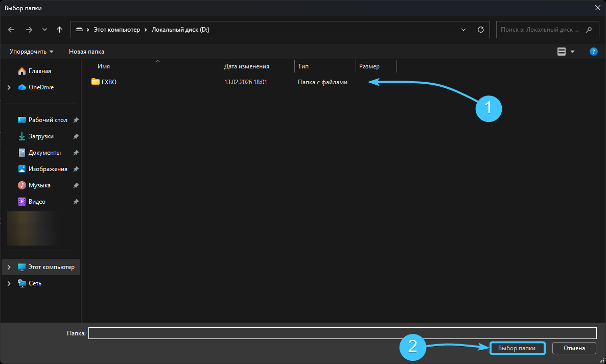Refresh the current folder view
Image resolution: width=606 pixels, height=364 pixels.
click(480, 30)
